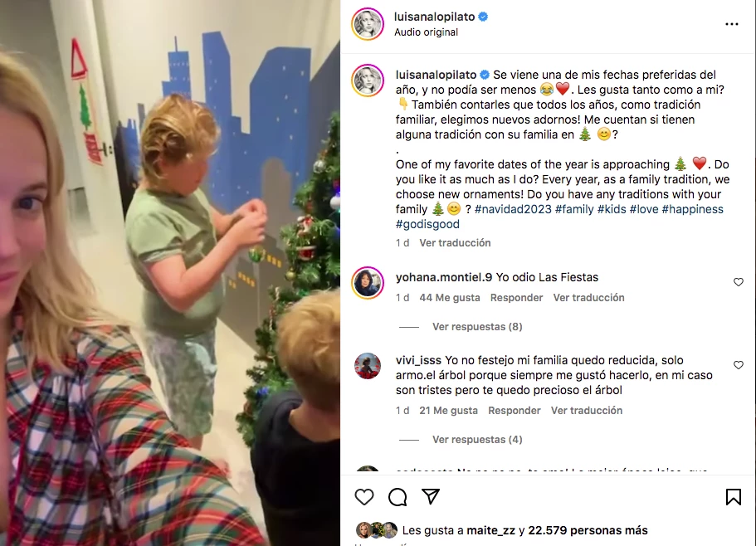Open vivi_isss's profile avatar
756x546 pixels.
(368, 366)
